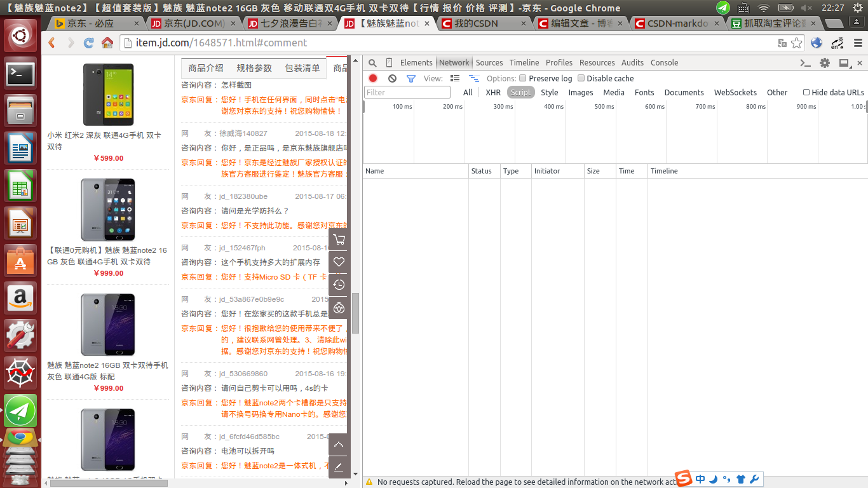Select the WebSockets request filter
The image size is (868, 488).
pos(735,92)
